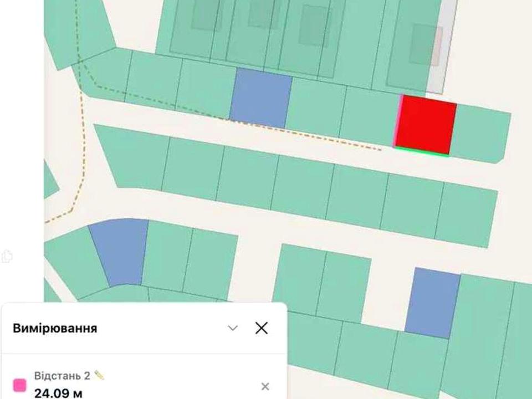Select the blue parcel in the upper row
This screenshot has width=532, height=399.
coord(260,98)
